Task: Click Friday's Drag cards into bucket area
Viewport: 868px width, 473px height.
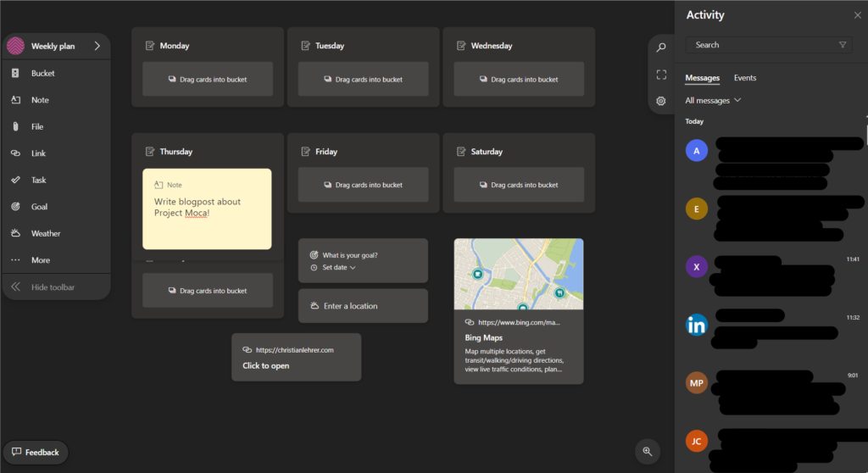Action: click(x=363, y=185)
